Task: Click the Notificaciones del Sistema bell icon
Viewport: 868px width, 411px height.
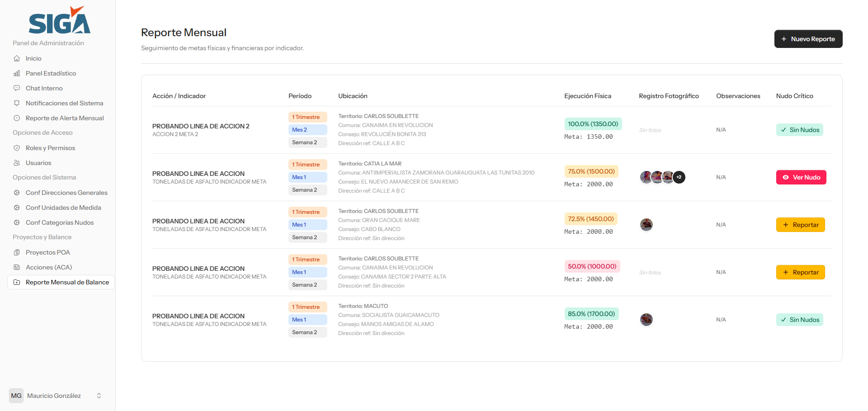Action: pos(17,103)
